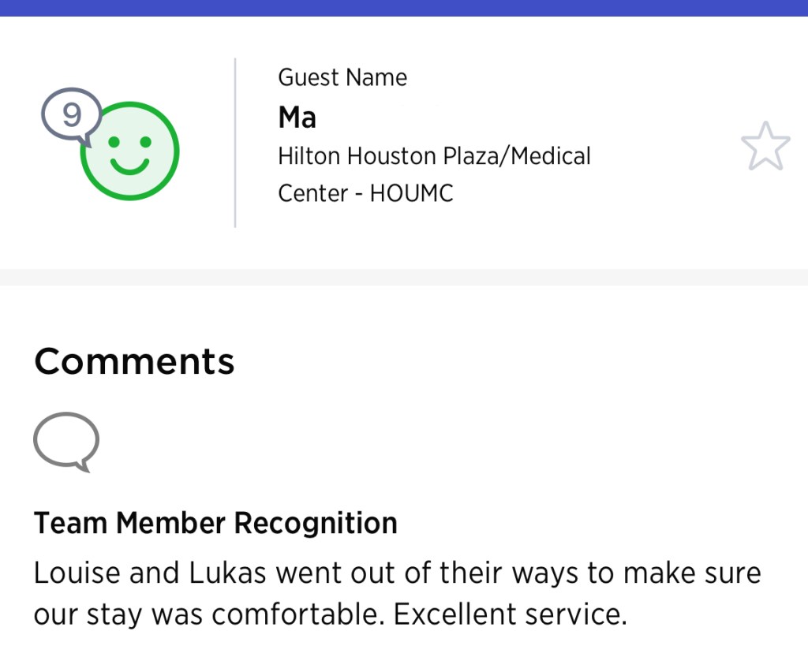The height and width of the screenshot is (672, 808).
Task: Toggle the favorite star for this guest
Action: pos(765,147)
